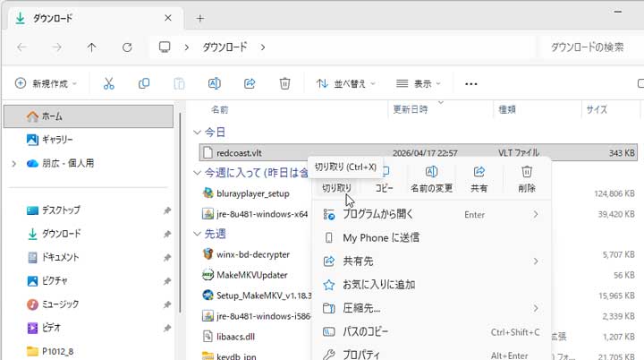The height and width of the screenshot is (360, 644).
Task: Click ダウンロード in the address bar
Action: click(225, 47)
